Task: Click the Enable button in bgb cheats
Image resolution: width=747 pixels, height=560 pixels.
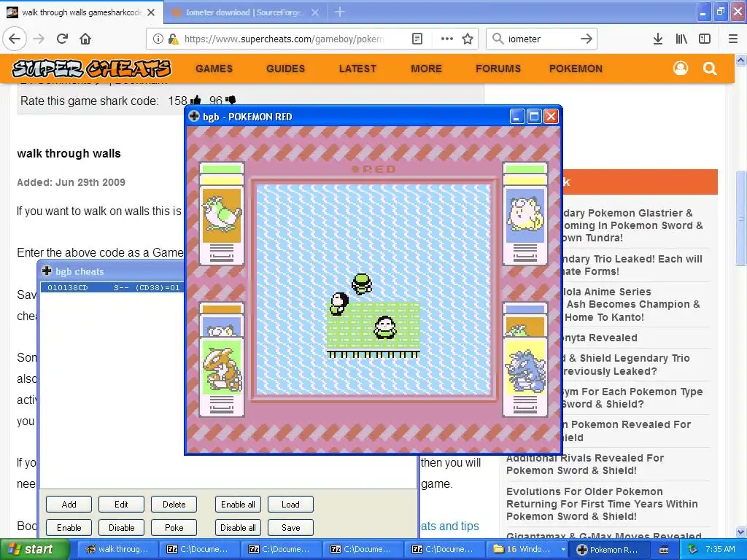Action: (x=69, y=528)
